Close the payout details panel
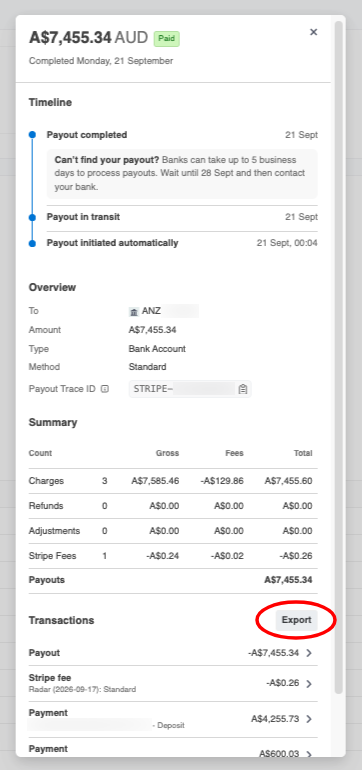This screenshot has height=770, width=362. pos(313,32)
